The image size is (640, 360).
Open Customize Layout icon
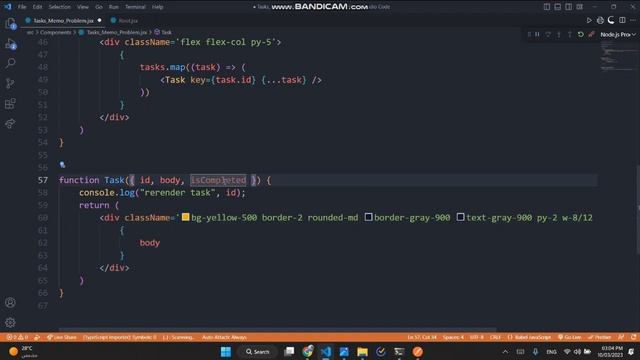pyautogui.click(x=580, y=7)
